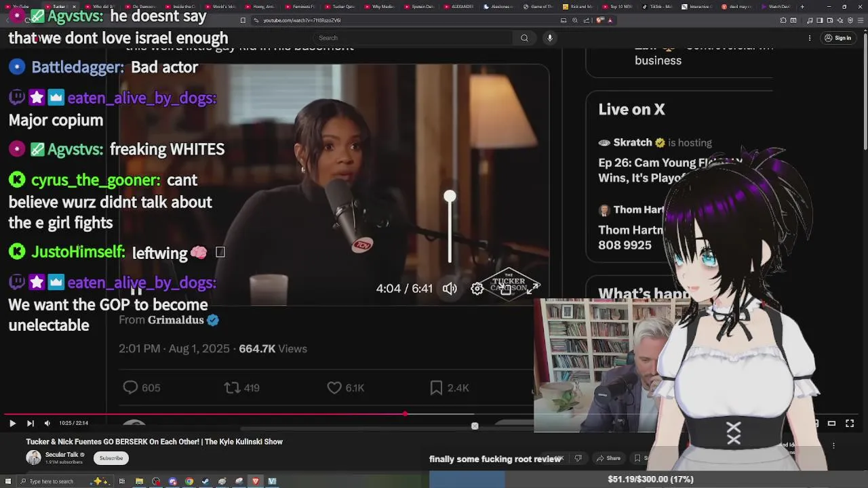Share page icon in address bar
This screenshot has height=488, width=868.
click(587, 20)
